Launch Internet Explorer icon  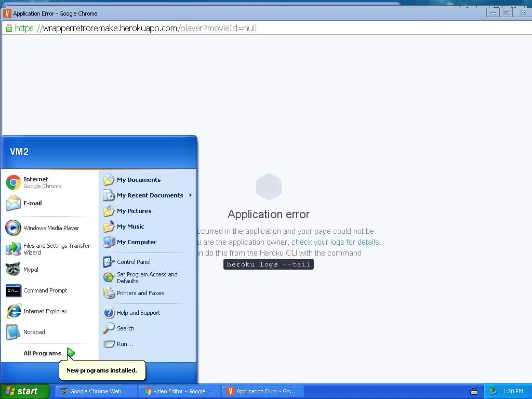[x=14, y=311]
